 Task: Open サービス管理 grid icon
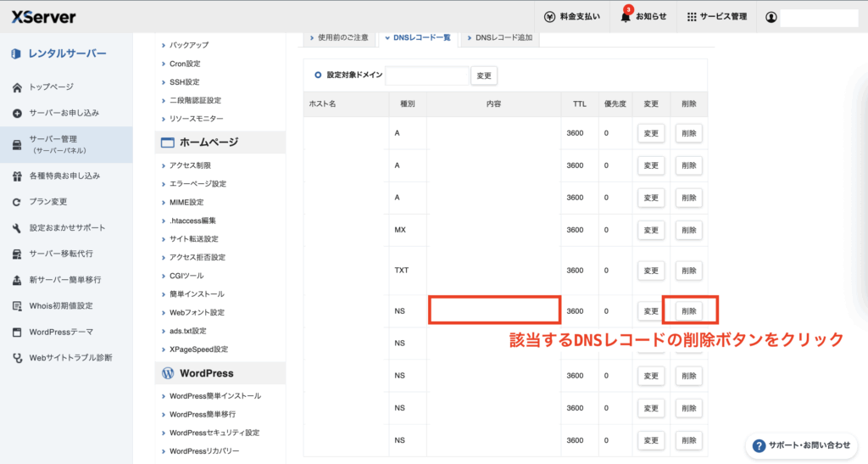click(692, 17)
